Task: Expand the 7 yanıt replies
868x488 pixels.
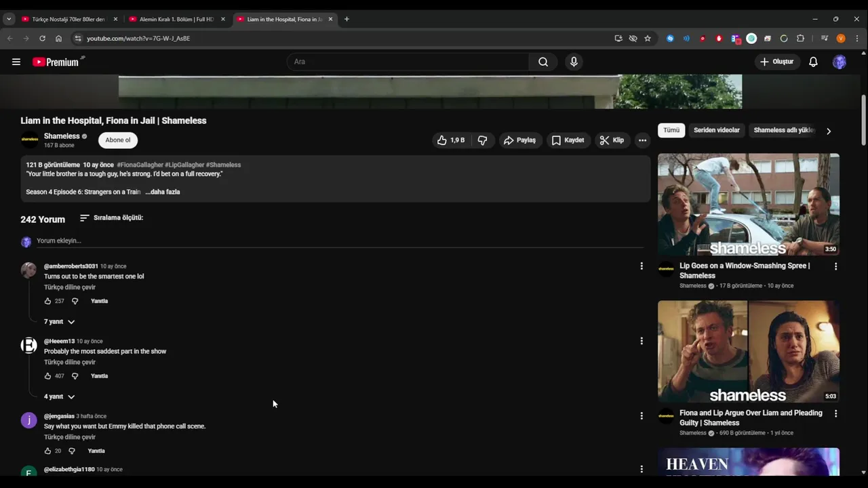Action: click(60, 322)
